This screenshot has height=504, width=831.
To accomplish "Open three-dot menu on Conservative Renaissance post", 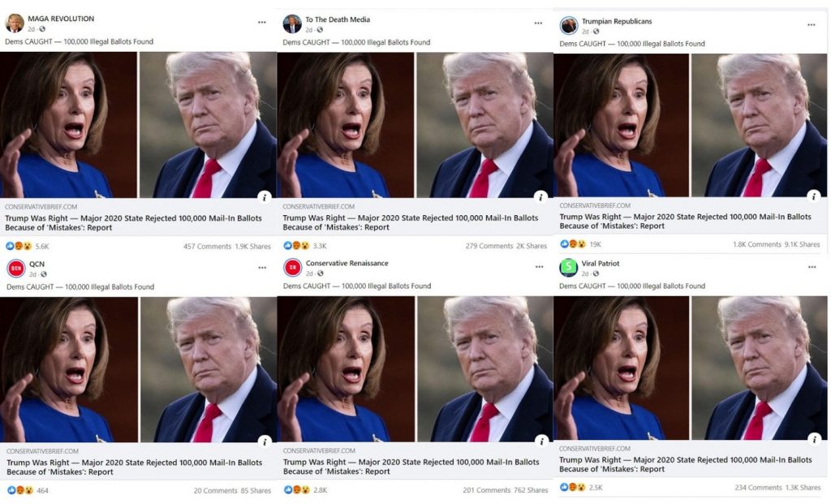I will click(539, 267).
